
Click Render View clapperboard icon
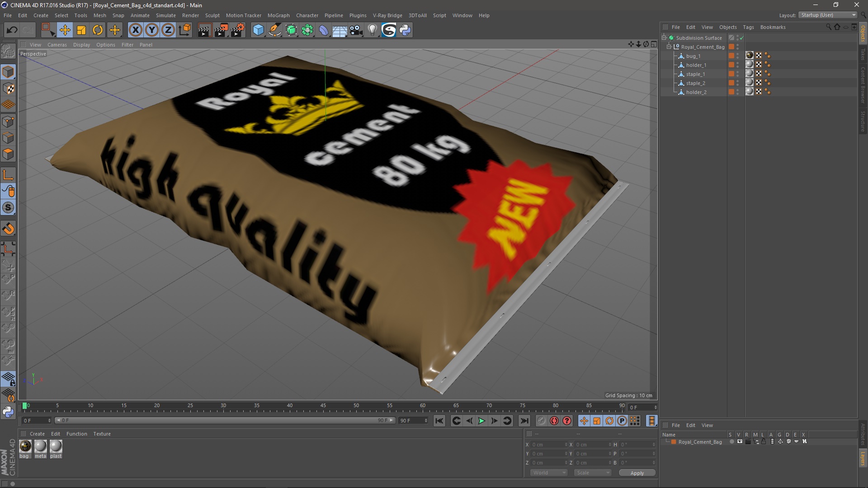click(204, 30)
